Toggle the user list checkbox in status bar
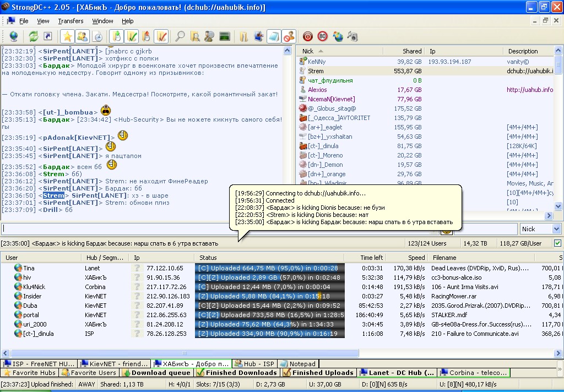The height and width of the screenshot is (392, 564). click(x=557, y=243)
